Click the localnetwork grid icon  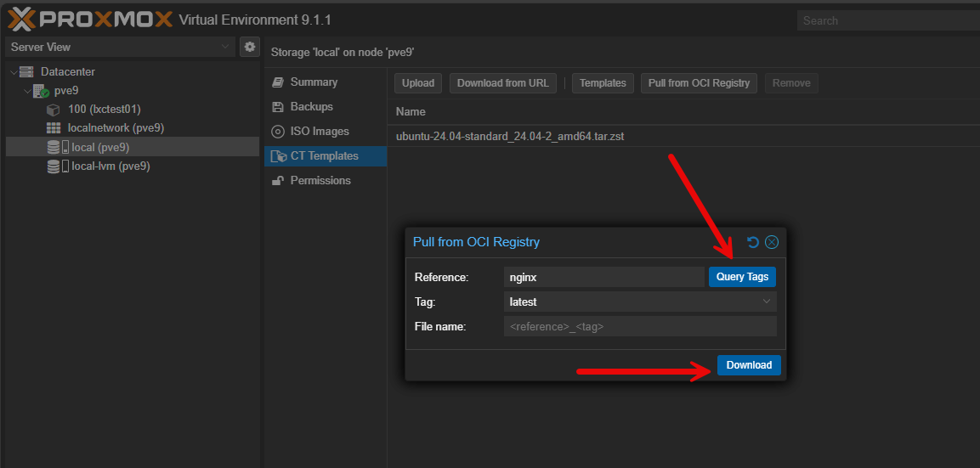pos(53,128)
